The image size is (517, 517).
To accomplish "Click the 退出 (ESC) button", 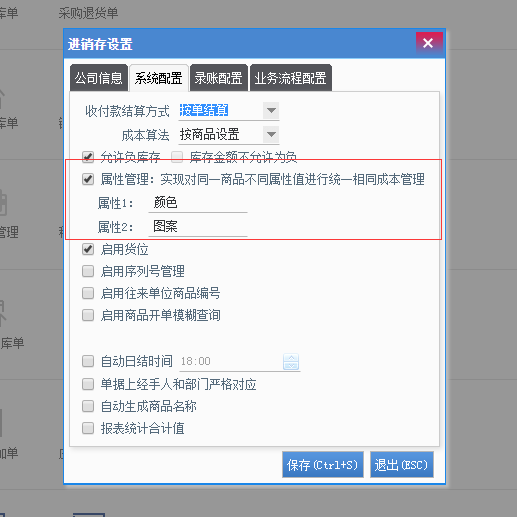I will point(402,465).
